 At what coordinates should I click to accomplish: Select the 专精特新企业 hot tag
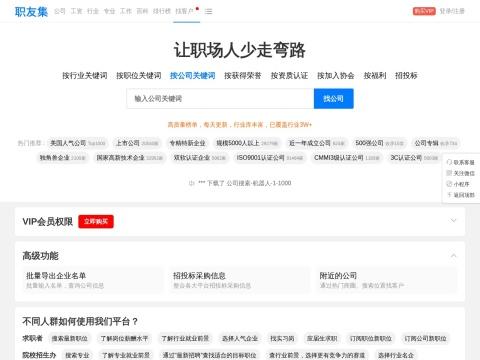188,143
